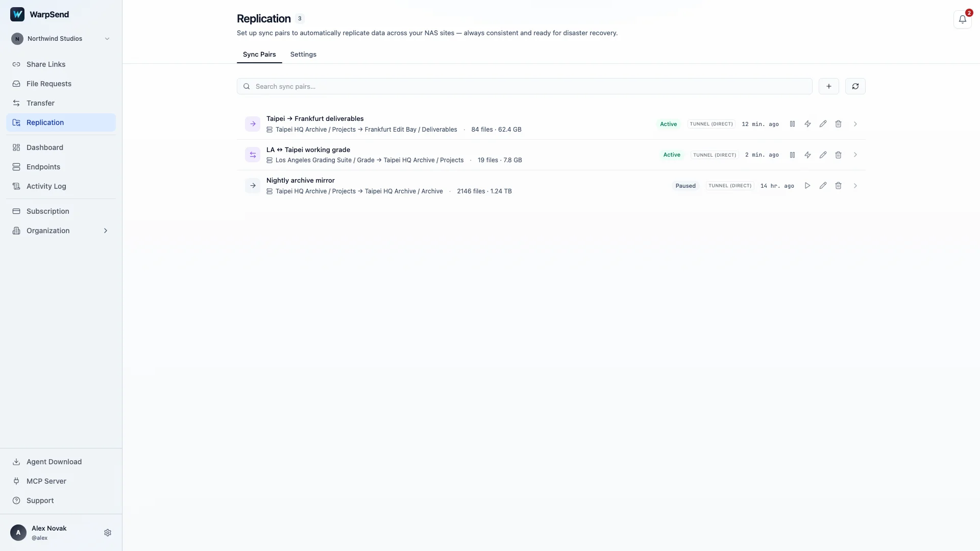Pause the LA ↔ Taipei working grade sync
This screenshot has height=551, width=980.
[792, 155]
